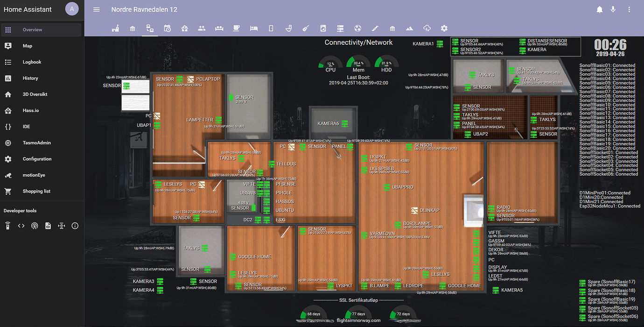The height and width of the screenshot is (327, 644).
Task: Select the washing machine view icon
Action: [x=323, y=28]
